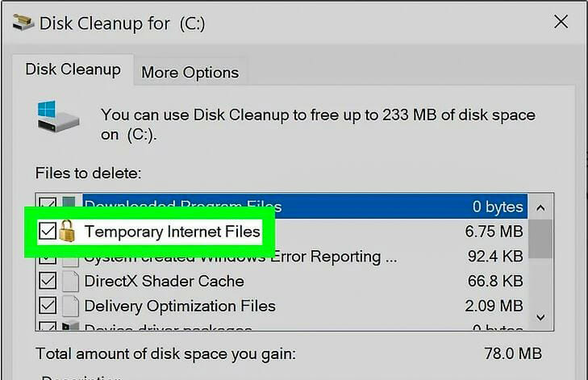Viewport: 588px width, 380px height.
Task: Click the device driver packages icon
Action: click(x=70, y=326)
